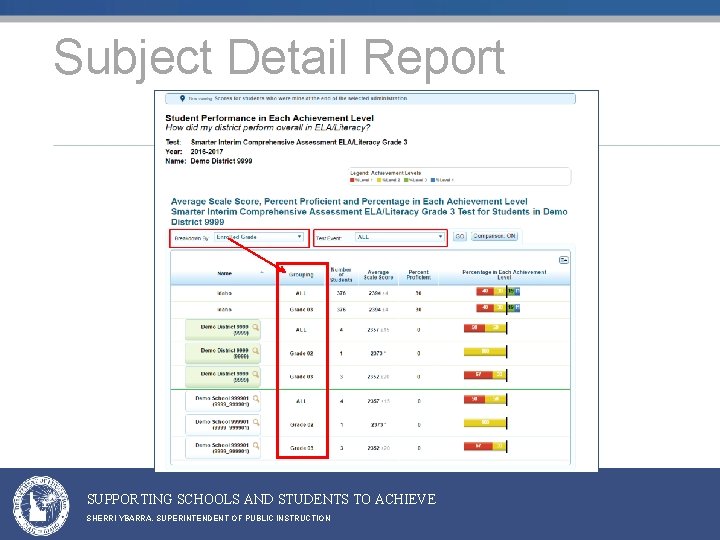
Task: Click magnifier on Demo District 9999 Grade 02 row
Action: tap(255, 351)
